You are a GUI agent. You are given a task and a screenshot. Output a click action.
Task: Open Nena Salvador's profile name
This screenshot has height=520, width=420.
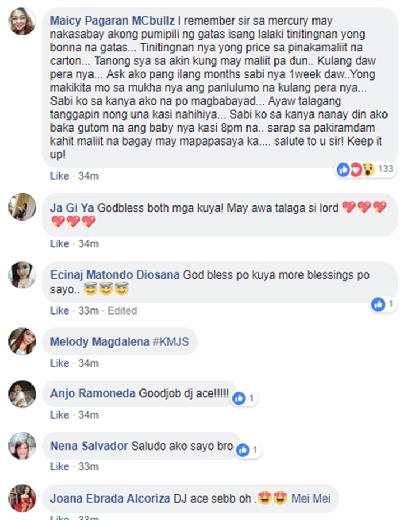[89, 446]
